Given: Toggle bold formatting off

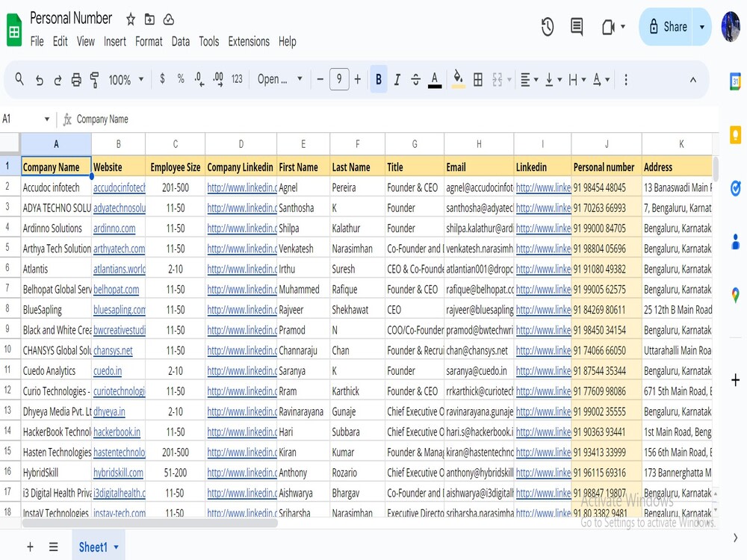Looking at the screenshot, I should (379, 78).
